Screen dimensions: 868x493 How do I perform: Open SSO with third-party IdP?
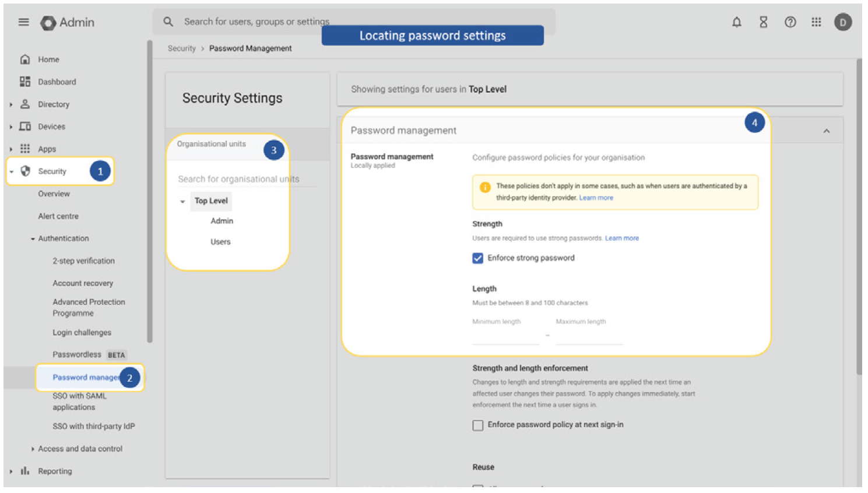coord(94,426)
